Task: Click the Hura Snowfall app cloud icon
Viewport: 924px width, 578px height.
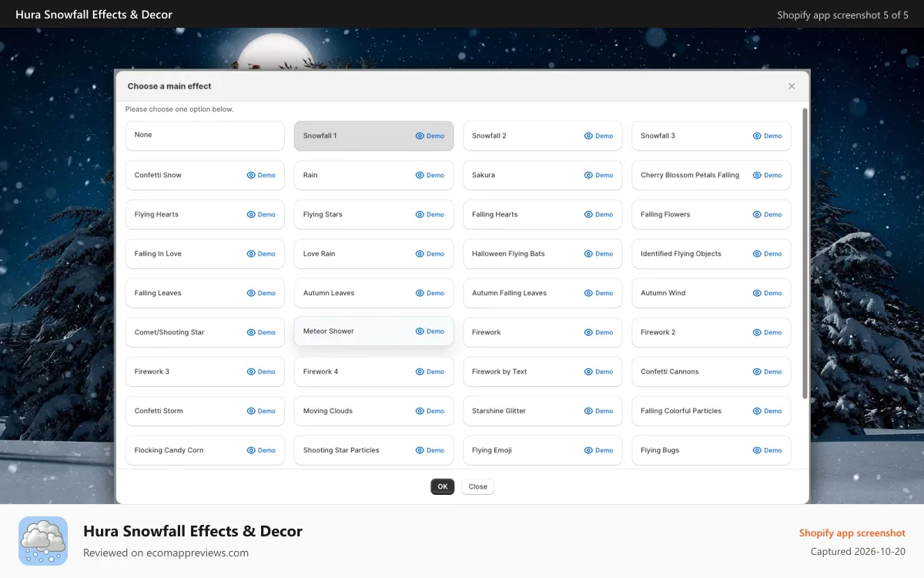Action: point(43,541)
